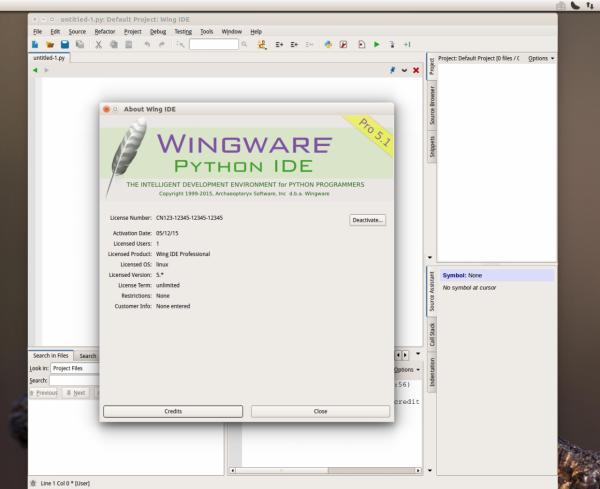The width and height of the screenshot is (600, 489).
Task: Click the moon-shaped icon in top panel
Action: click(x=575, y=5)
